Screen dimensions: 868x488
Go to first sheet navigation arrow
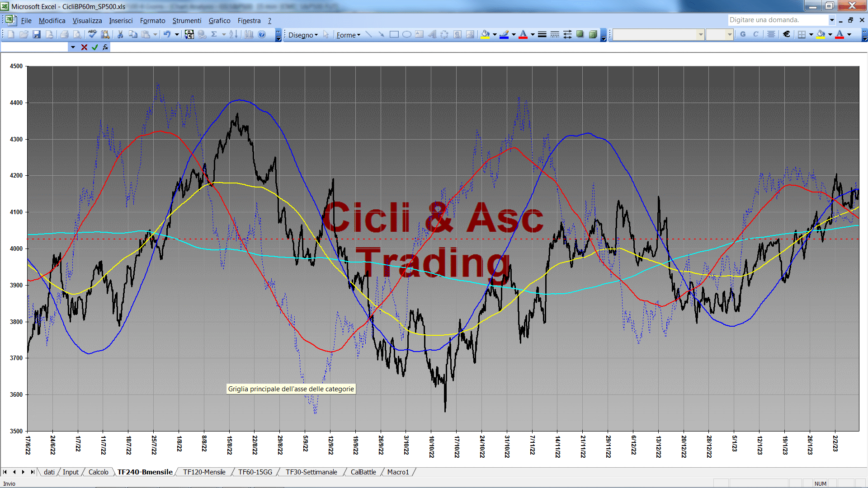point(5,472)
